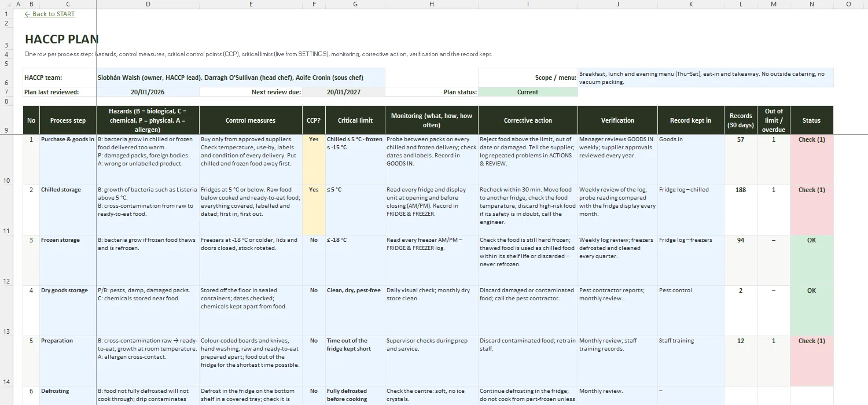
Task: Click the CCP? column heading
Action: coord(314,120)
